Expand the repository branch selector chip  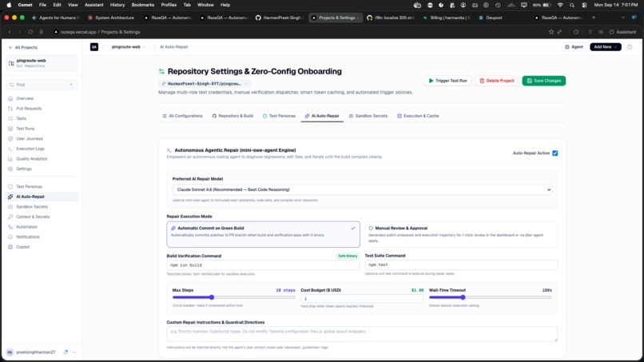205,84
